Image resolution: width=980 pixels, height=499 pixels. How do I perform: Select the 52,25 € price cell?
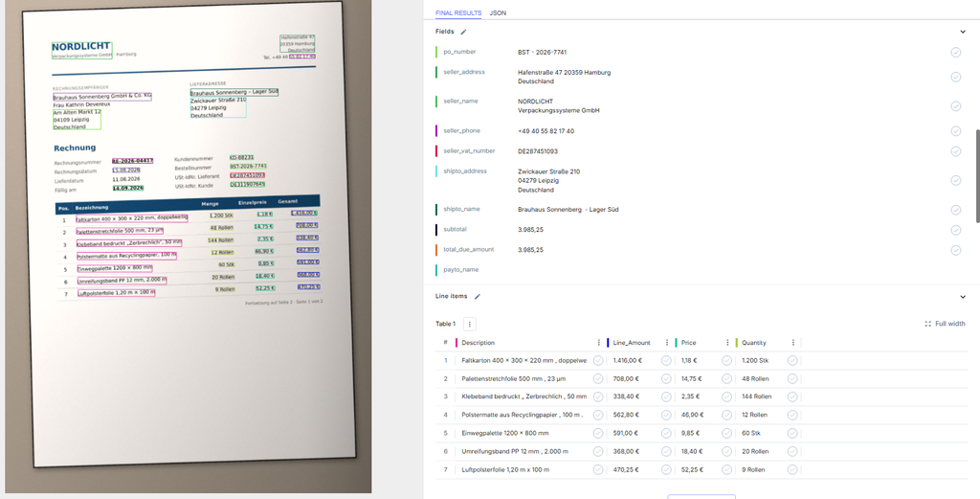click(693, 469)
